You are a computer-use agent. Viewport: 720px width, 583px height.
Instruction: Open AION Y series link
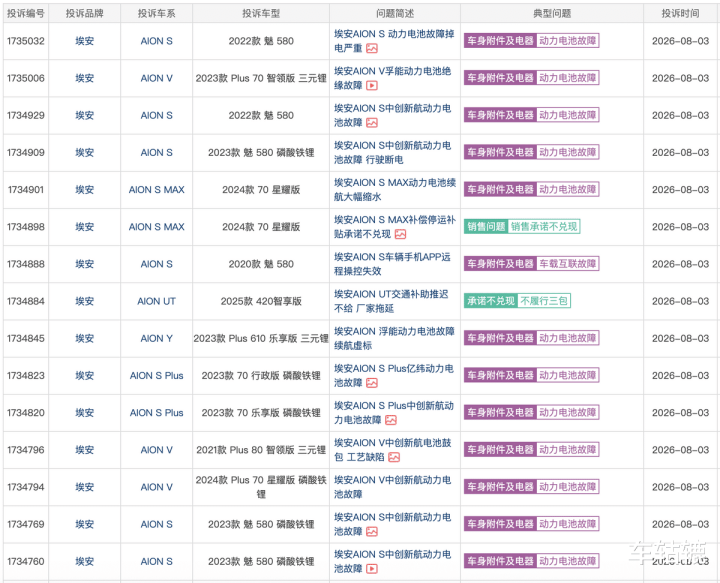(157, 338)
